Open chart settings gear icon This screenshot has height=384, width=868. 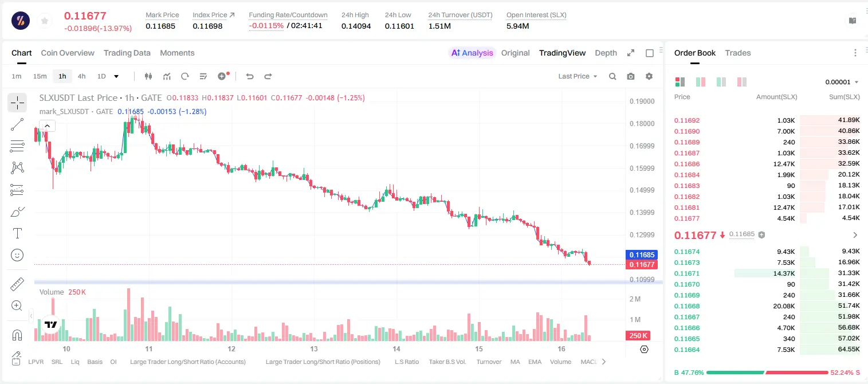[x=649, y=76]
